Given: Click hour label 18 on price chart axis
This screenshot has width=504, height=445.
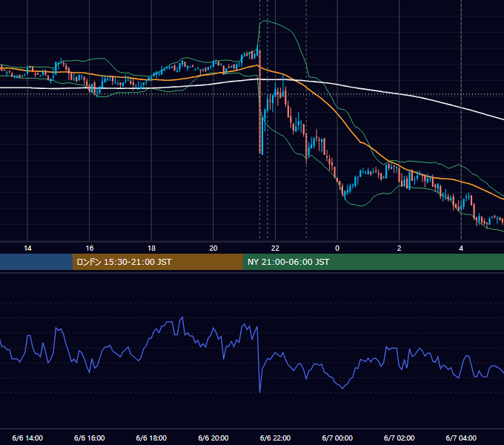Looking at the screenshot, I should (151, 248).
